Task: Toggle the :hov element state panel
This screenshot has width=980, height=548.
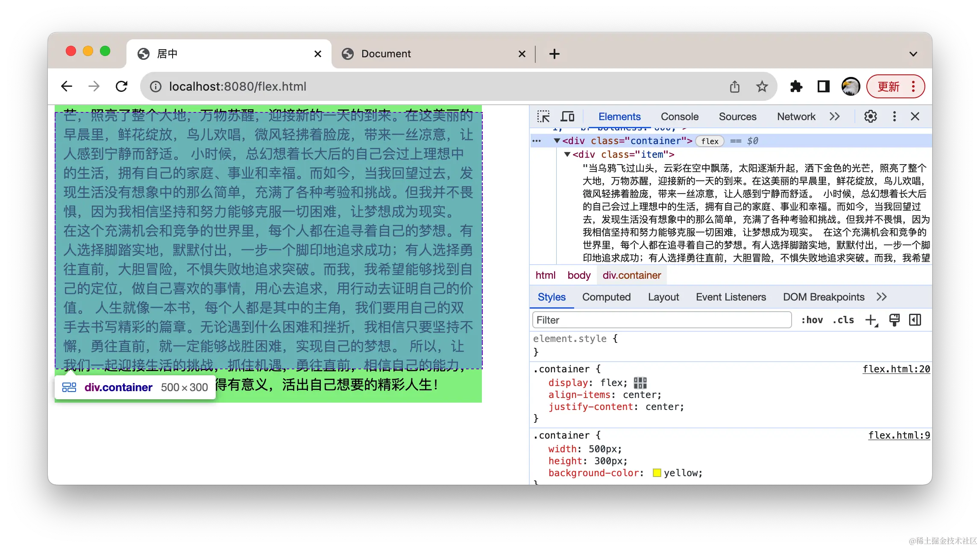Action: [812, 320]
